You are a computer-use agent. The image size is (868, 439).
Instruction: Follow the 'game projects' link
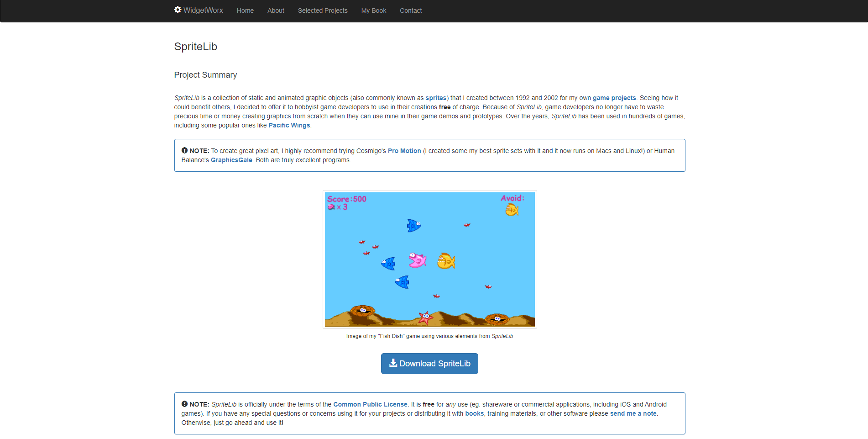click(x=614, y=98)
